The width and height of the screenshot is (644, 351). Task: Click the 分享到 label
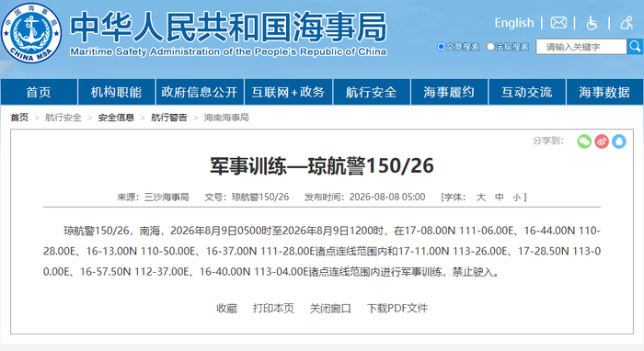pyautogui.click(x=548, y=142)
